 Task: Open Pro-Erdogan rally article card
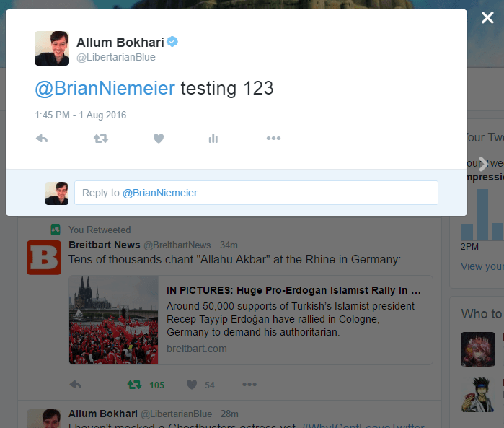pos(251,320)
